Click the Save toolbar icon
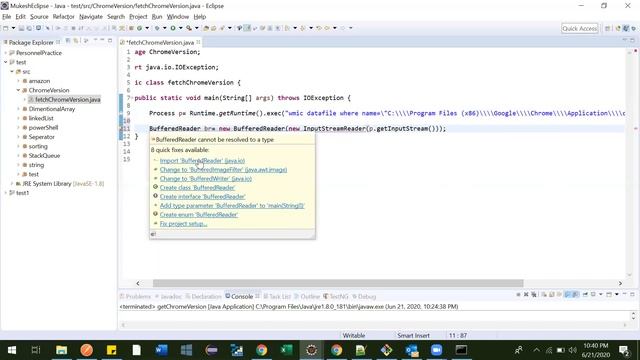Viewport: 640px width, 360px height. (21, 28)
